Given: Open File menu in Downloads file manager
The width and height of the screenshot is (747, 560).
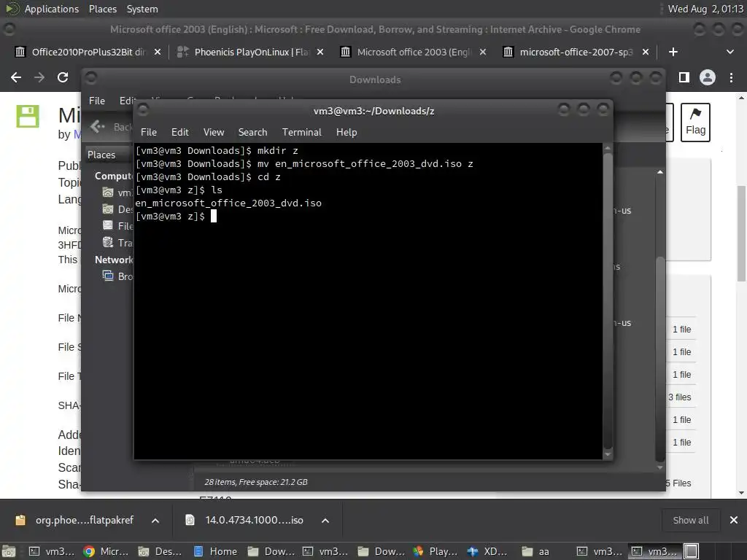Looking at the screenshot, I should point(97,101).
